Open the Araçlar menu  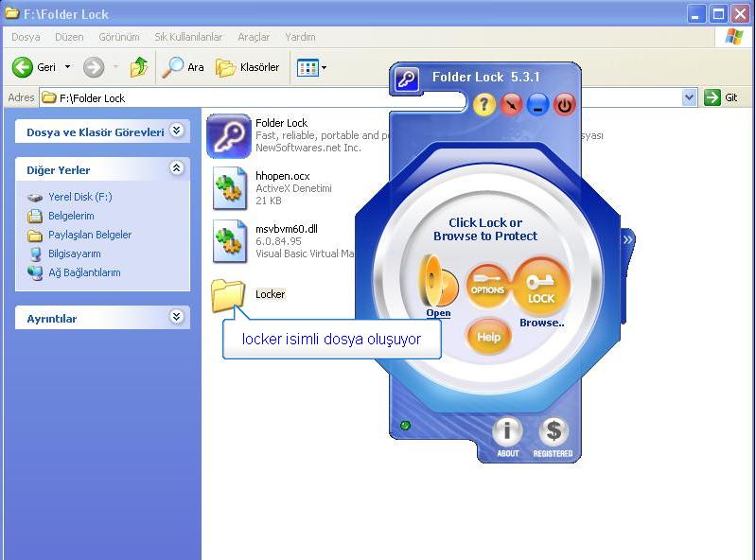[254, 37]
